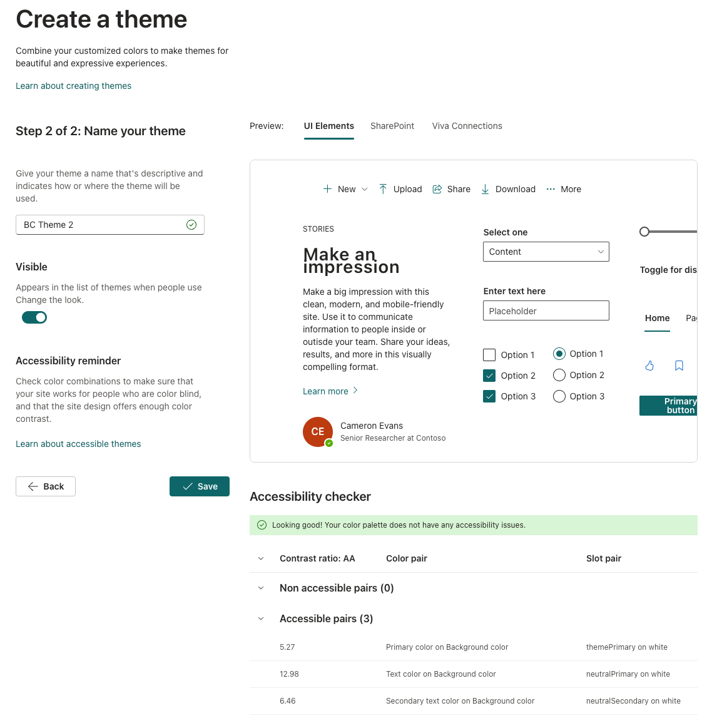The width and height of the screenshot is (712, 728).
Task: Click the Placeholder text input field
Action: click(546, 310)
